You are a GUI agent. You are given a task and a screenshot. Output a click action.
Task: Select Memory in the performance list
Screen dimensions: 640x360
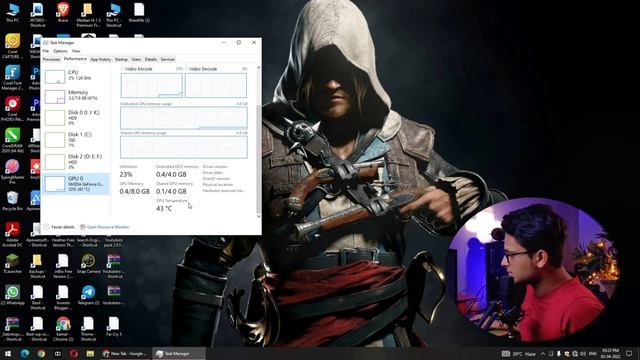pyautogui.click(x=76, y=96)
